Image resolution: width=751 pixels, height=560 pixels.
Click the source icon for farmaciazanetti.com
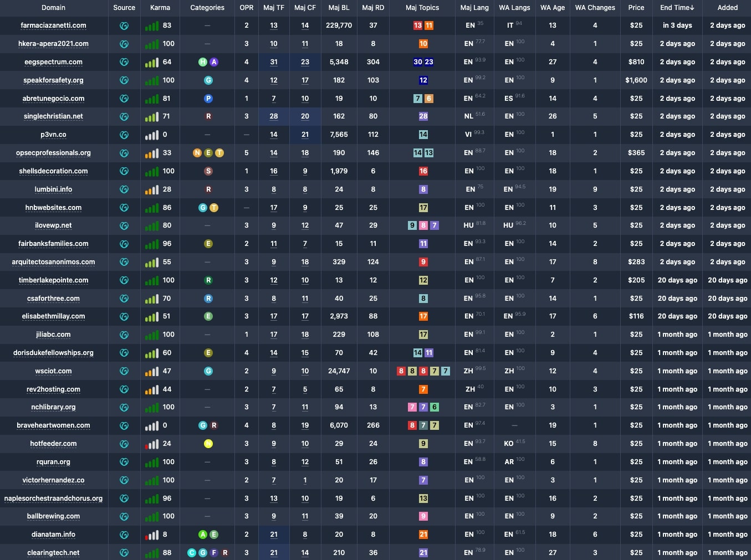tap(124, 25)
